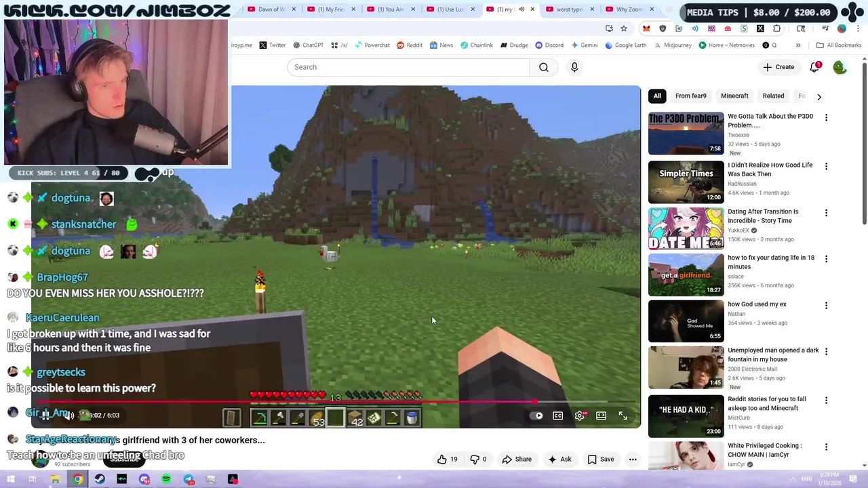Viewport: 868px width, 488px height.
Task: Open Chrome extensions puzzle icon
Action: [x=776, y=28]
